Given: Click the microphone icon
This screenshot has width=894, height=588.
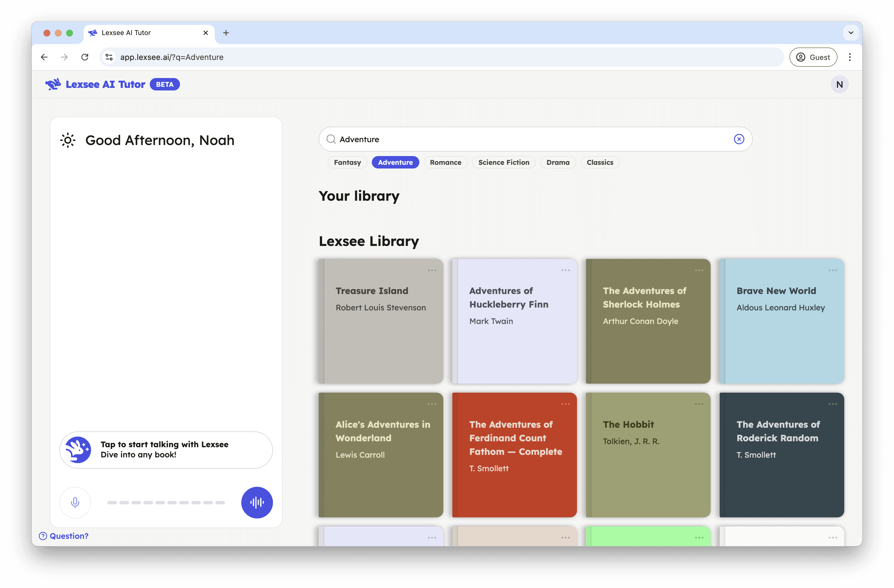Looking at the screenshot, I should pos(75,502).
